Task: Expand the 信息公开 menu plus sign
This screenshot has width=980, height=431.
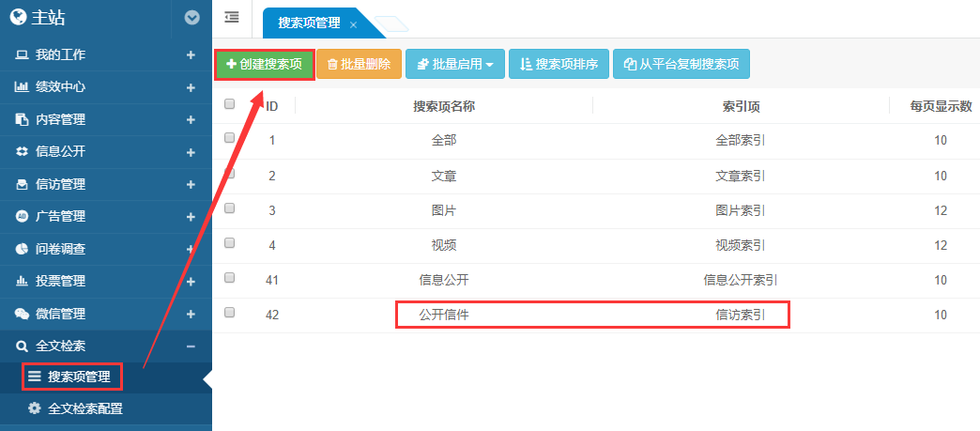Action: pos(191,152)
